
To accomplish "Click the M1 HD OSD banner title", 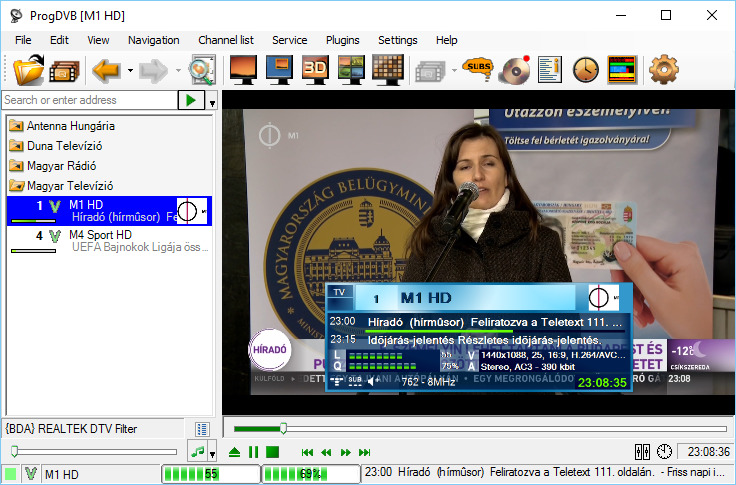I will click(426, 298).
